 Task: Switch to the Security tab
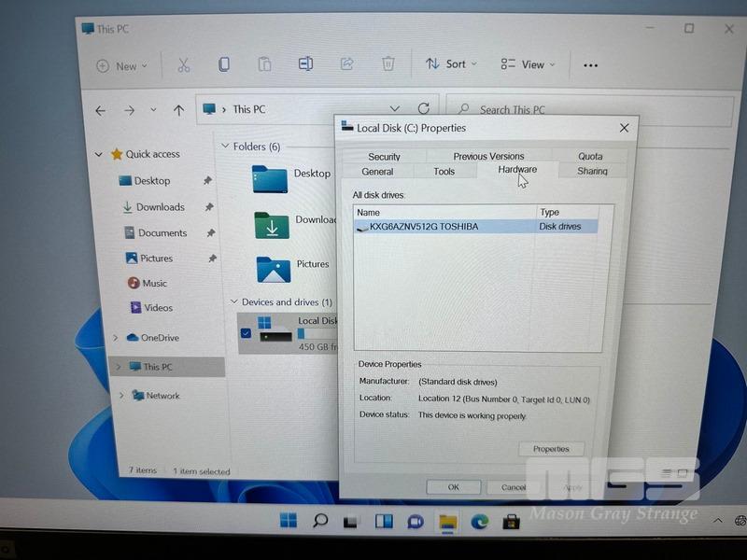tap(384, 157)
